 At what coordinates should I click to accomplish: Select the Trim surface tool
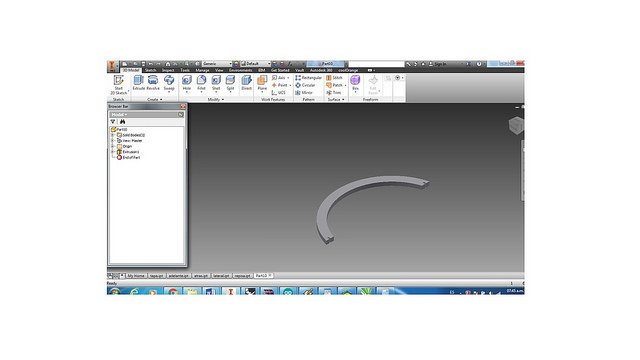pyautogui.click(x=333, y=93)
